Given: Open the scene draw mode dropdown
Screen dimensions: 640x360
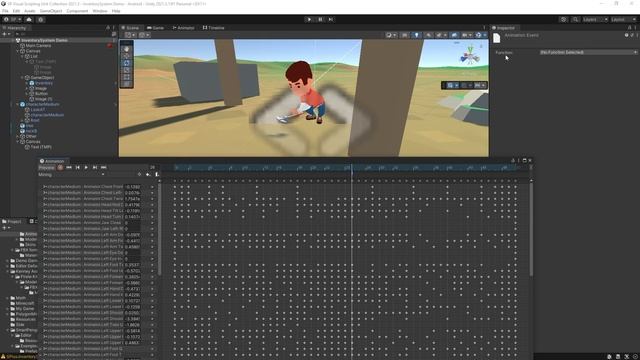Looking at the screenshot, I should pos(391,35).
